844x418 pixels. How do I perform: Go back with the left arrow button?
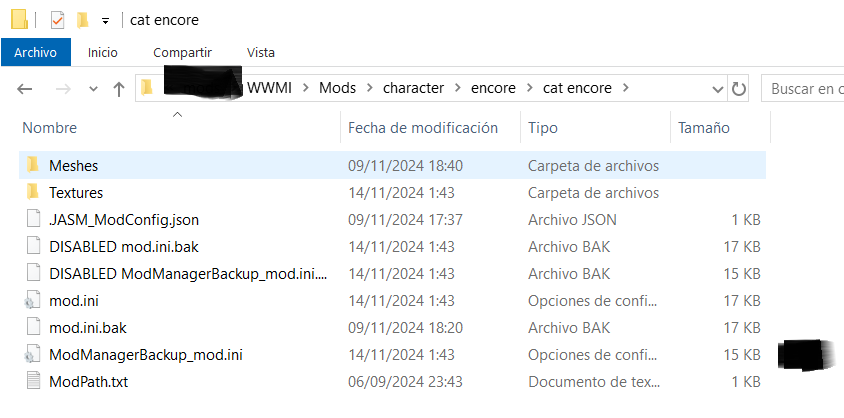tap(25, 89)
